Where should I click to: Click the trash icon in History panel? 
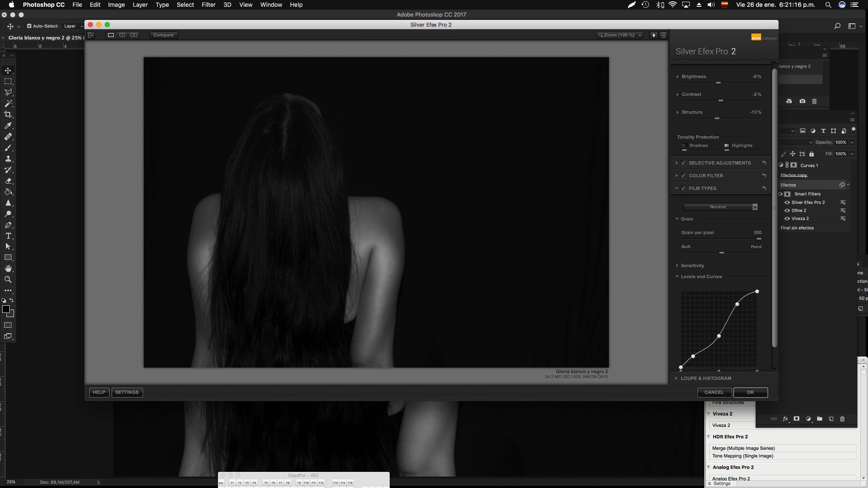pyautogui.click(x=814, y=101)
